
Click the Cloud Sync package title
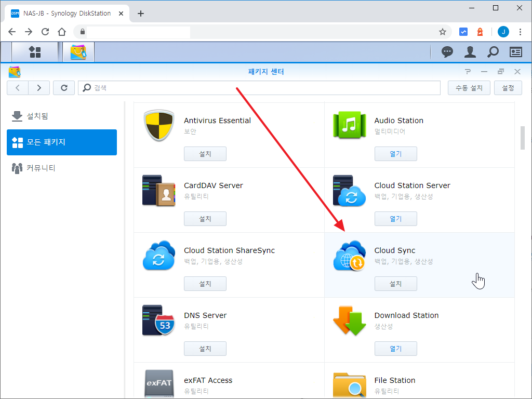(395, 250)
